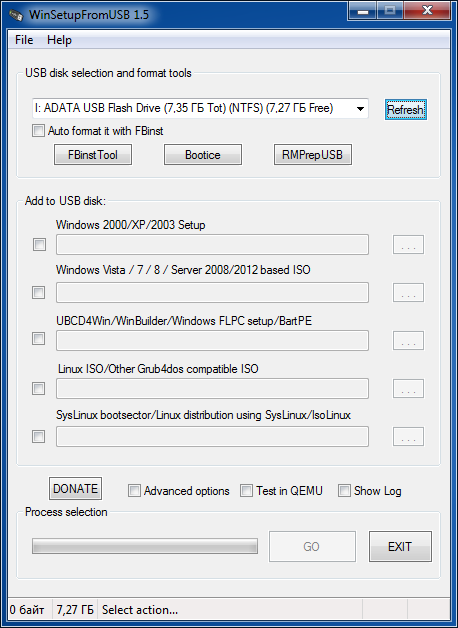Click the DONATE button

click(75, 489)
